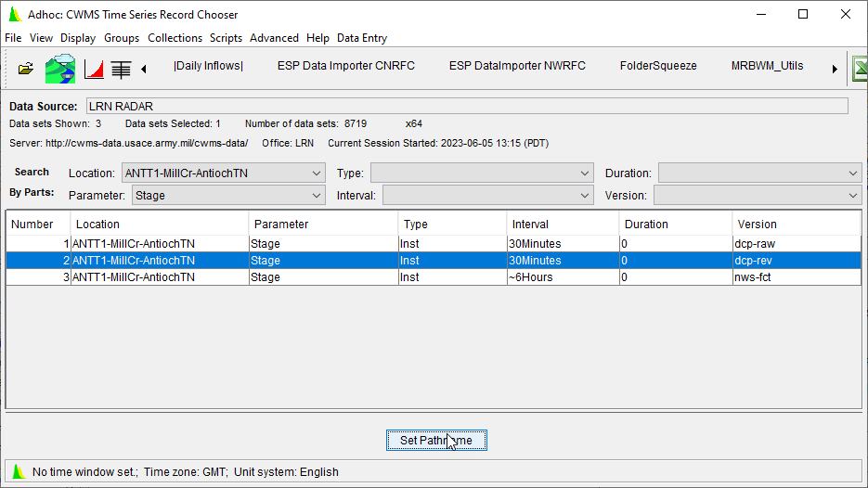
Task: Open the Help menu
Action: (x=317, y=38)
